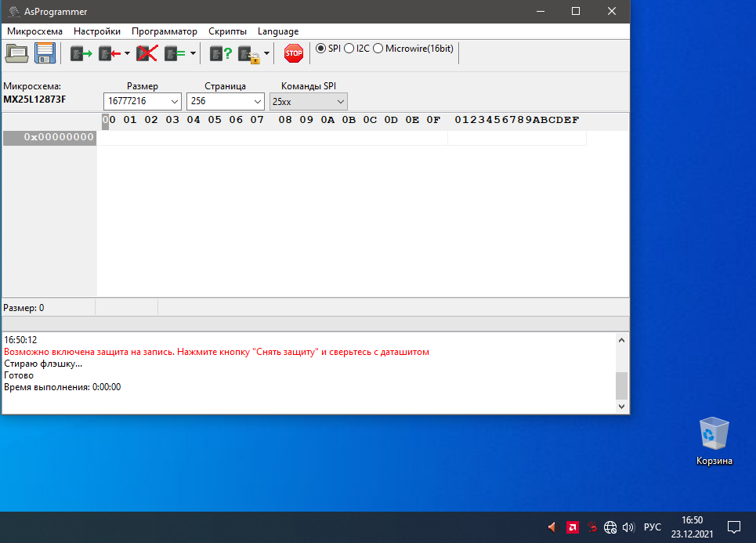The height and width of the screenshot is (543, 756).
Task: Open the Размер combo box with 16777216
Action: pyautogui.click(x=143, y=101)
